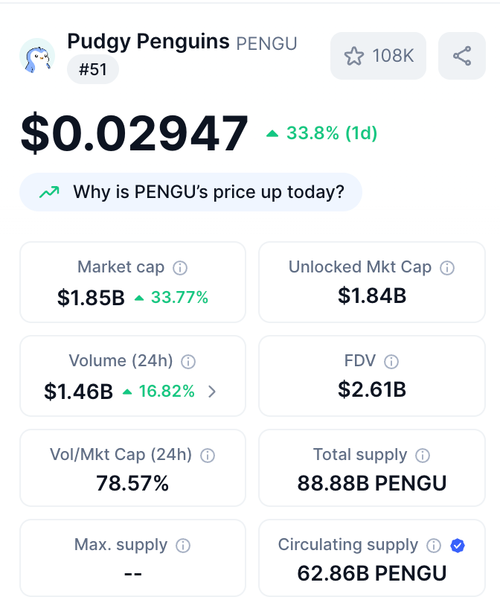Open Max. supply info icon
500x597 pixels.
coord(183,546)
